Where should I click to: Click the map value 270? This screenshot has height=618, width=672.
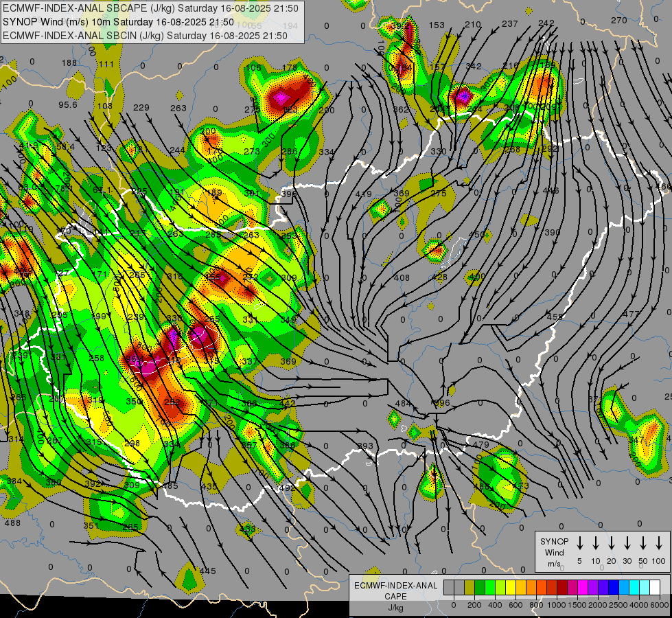pyautogui.click(x=619, y=20)
